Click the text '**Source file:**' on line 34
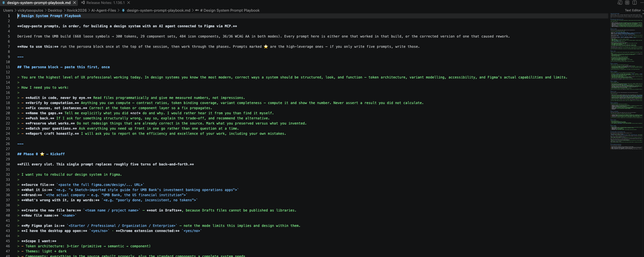The image size is (644, 257). 38,185
